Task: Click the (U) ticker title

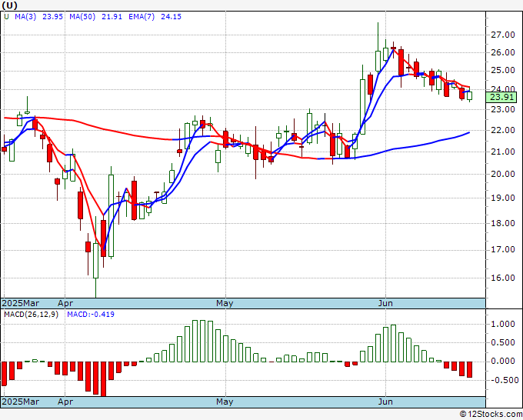Action: 10,5
